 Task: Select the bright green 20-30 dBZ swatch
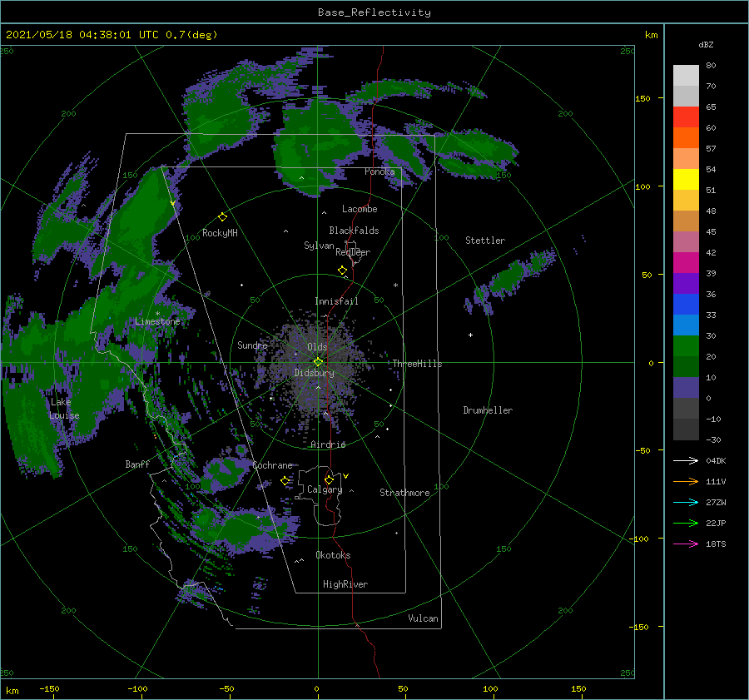tap(686, 346)
